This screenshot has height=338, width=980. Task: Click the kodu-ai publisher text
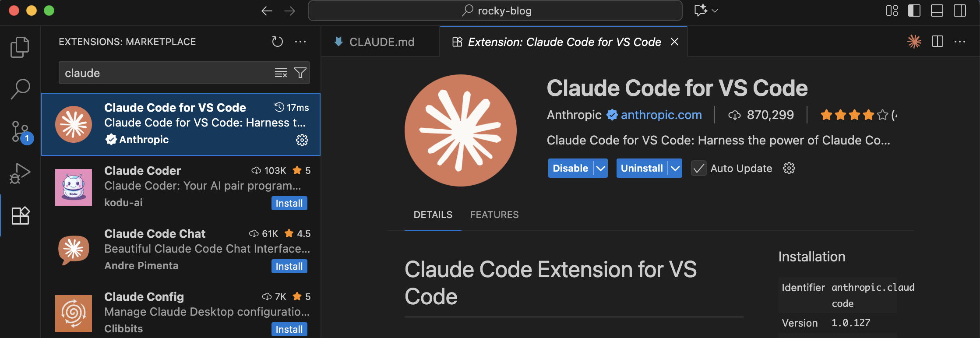tap(123, 202)
